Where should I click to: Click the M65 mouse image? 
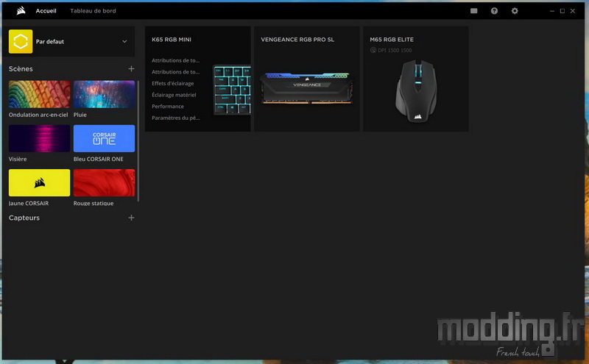416,91
